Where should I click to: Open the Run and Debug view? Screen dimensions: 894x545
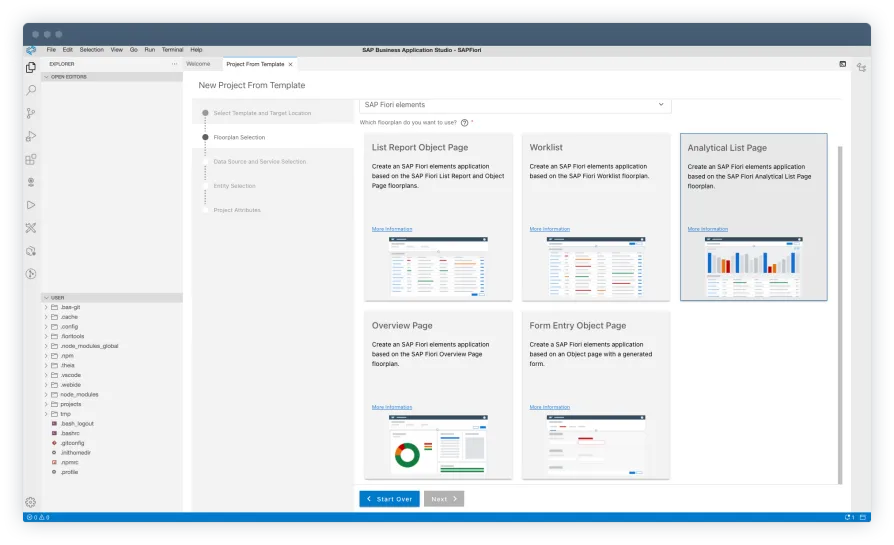(x=31, y=136)
